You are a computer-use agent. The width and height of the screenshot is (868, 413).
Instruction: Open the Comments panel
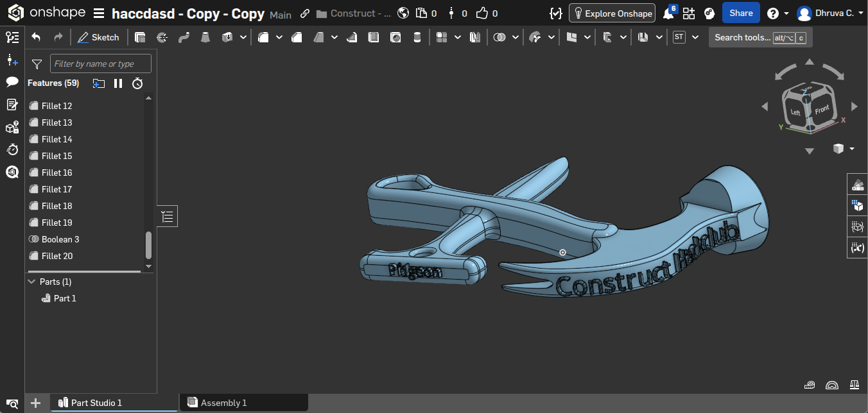[x=12, y=82]
